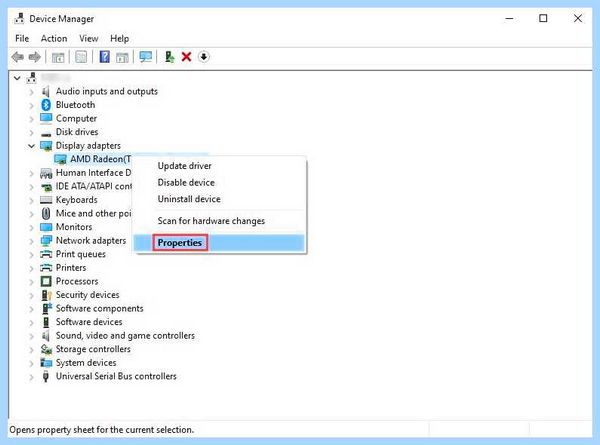Click the Processors chip icon
The height and width of the screenshot is (445, 600).
(x=46, y=281)
